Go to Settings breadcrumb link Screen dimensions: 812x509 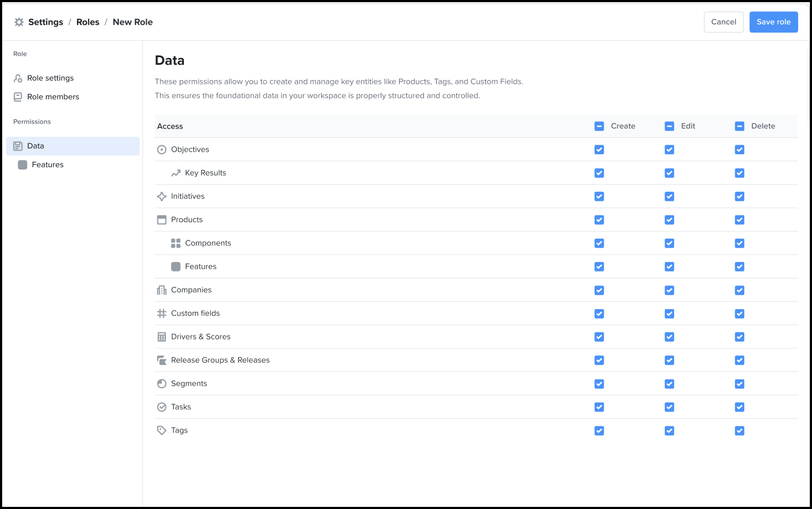click(x=46, y=22)
